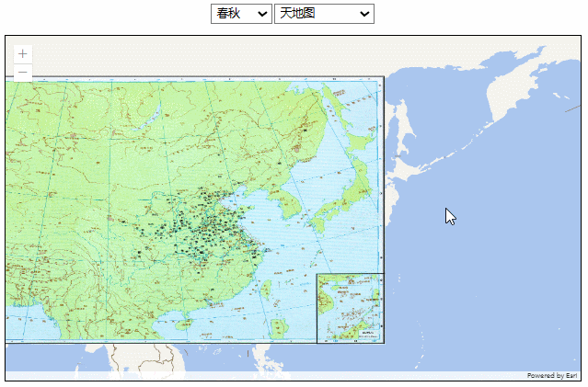Click the South China Sea inset map
The image size is (588, 387).
pos(350,308)
